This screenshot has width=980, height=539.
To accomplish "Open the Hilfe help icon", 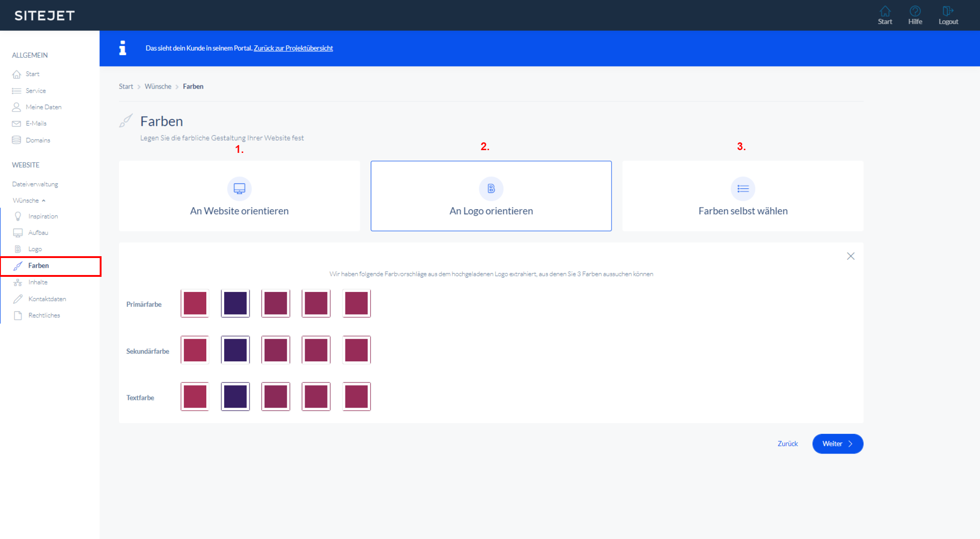I will coord(915,11).
